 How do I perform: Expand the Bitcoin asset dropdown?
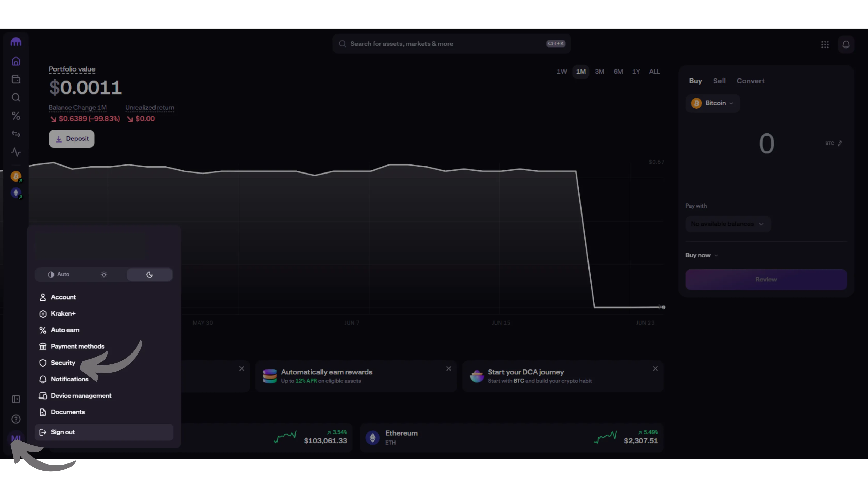[712, 103]
